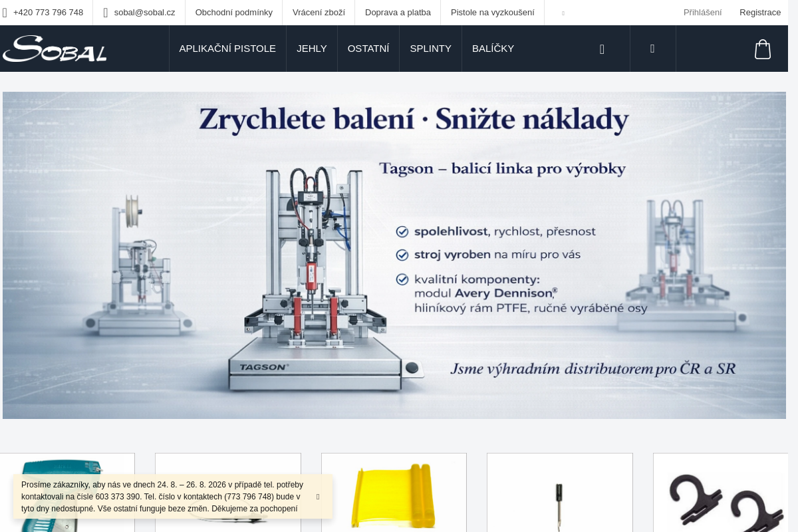Viewport: 798px width, 532px height.
Task: Open the Ostatní menu
Action: click(368, 49)
